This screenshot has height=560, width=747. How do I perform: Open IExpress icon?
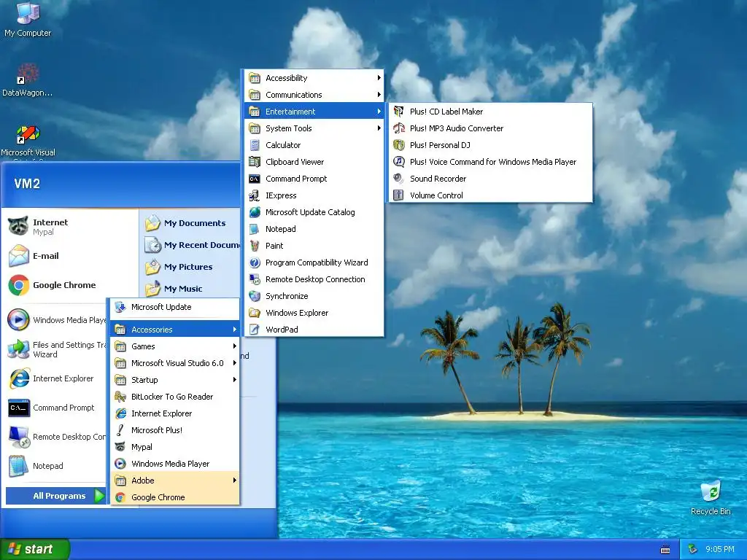tap(255, 195)
